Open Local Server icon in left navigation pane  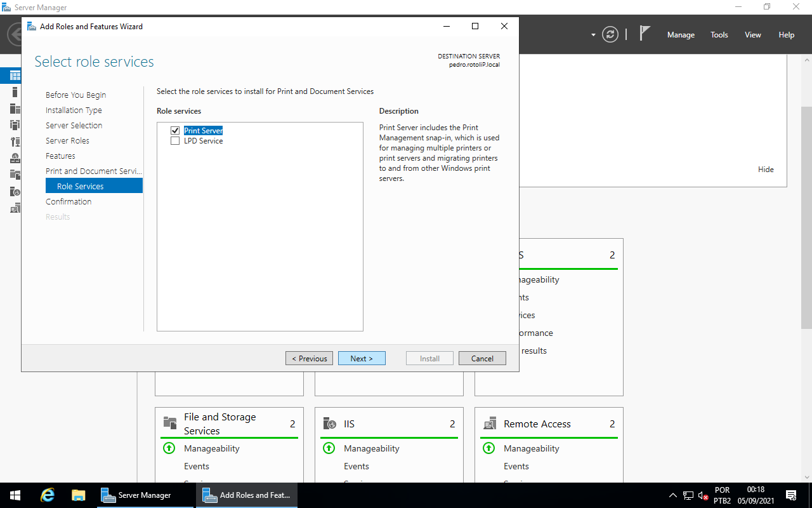click(x=15, y=92)
